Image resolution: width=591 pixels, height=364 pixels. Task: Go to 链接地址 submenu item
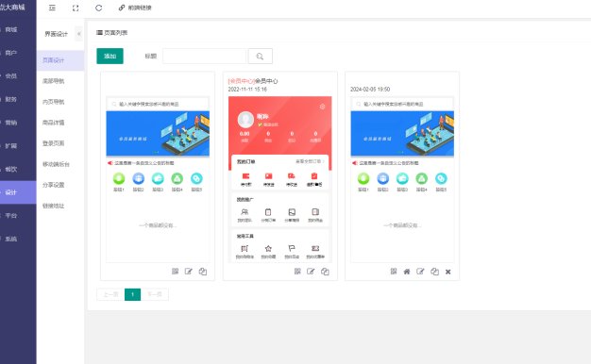coord(53,206)
